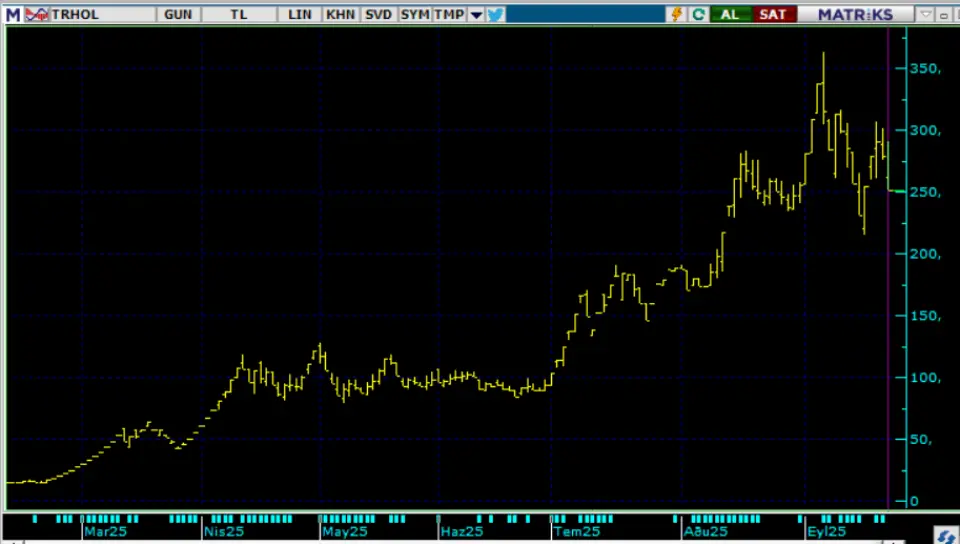Click the green last-price marker near 250
Image resolution: width=960 pixels, height=544 pixels.
pyautogui.click(x=897, y=192)
